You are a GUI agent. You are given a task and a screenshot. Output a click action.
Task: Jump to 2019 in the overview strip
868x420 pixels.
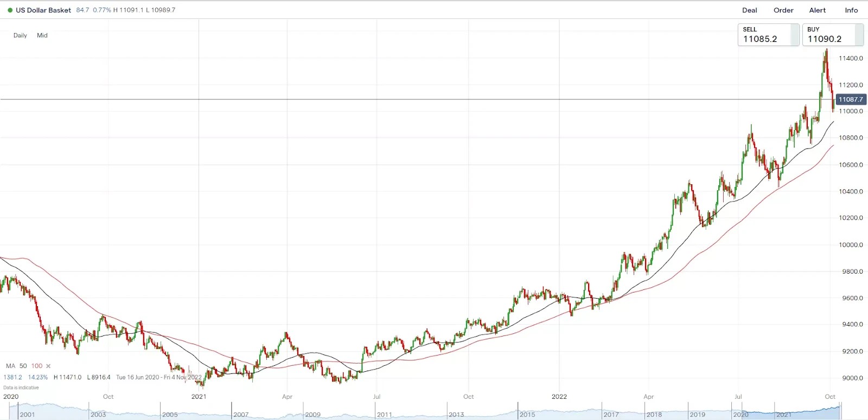pos(697,415)
